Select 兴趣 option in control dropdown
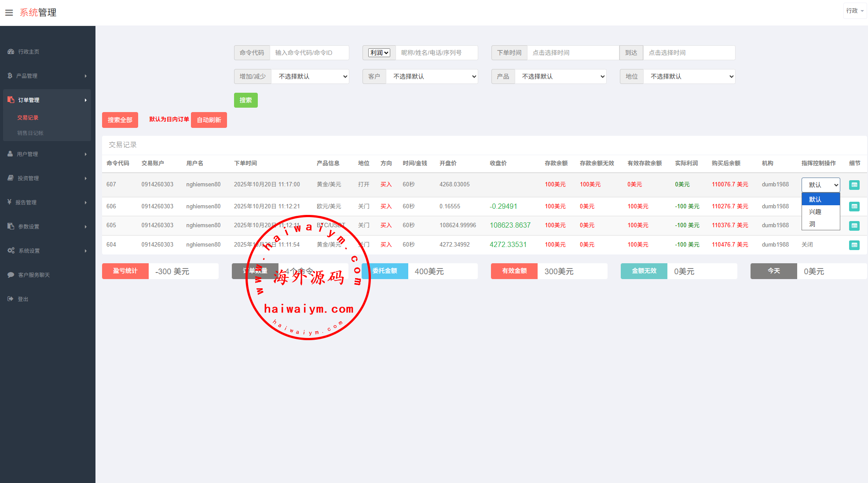 click(815, 212)
